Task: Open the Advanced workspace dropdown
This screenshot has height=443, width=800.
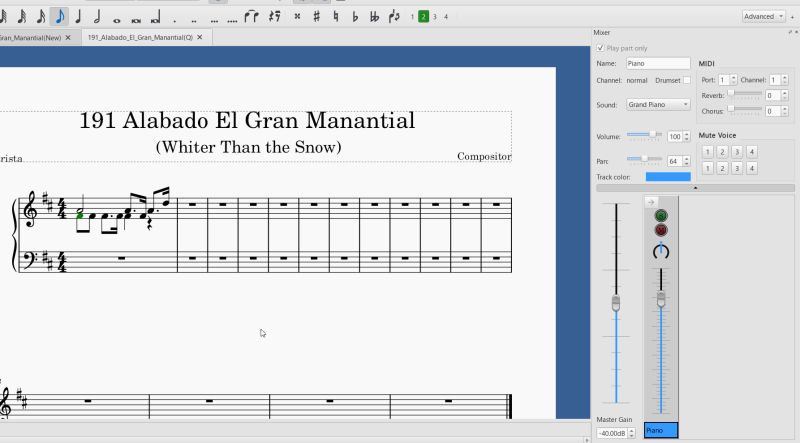Action: 763,16
